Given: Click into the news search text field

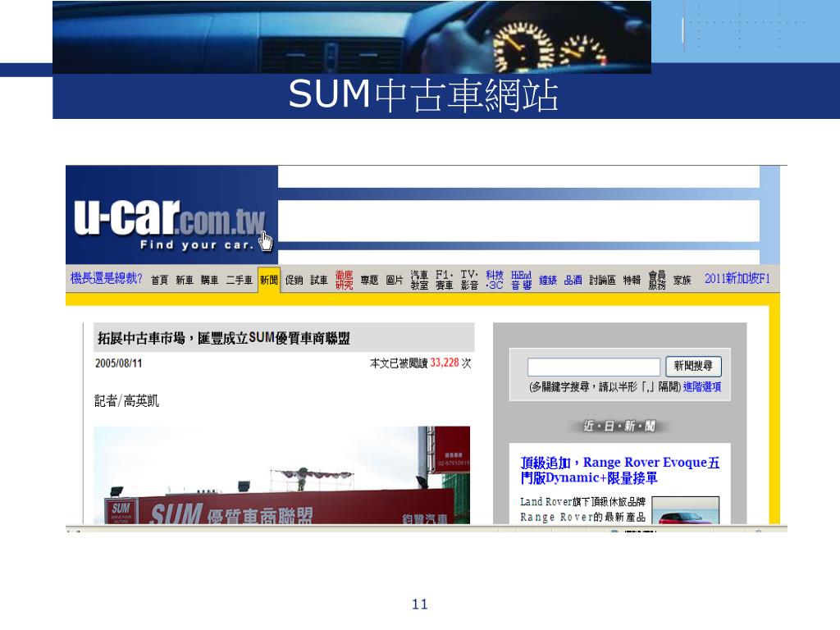Looking at the screenshot, I should click(x=594, y=367).
